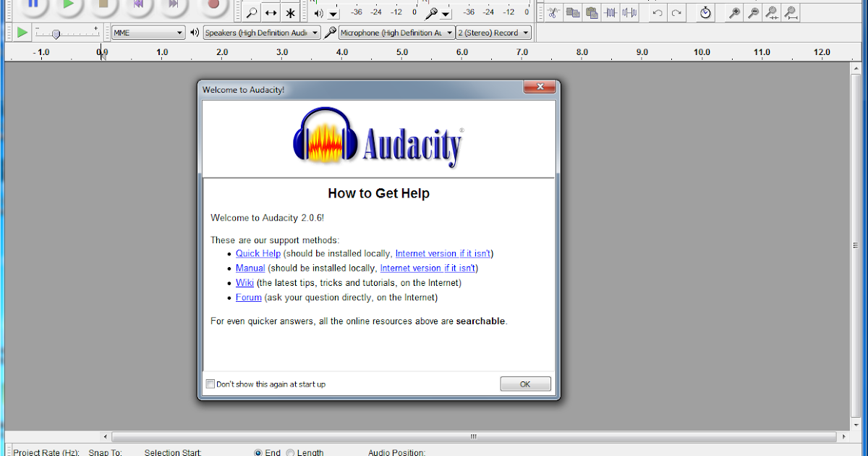Click the horizontal scrollbar right arrow

point(843,436)
